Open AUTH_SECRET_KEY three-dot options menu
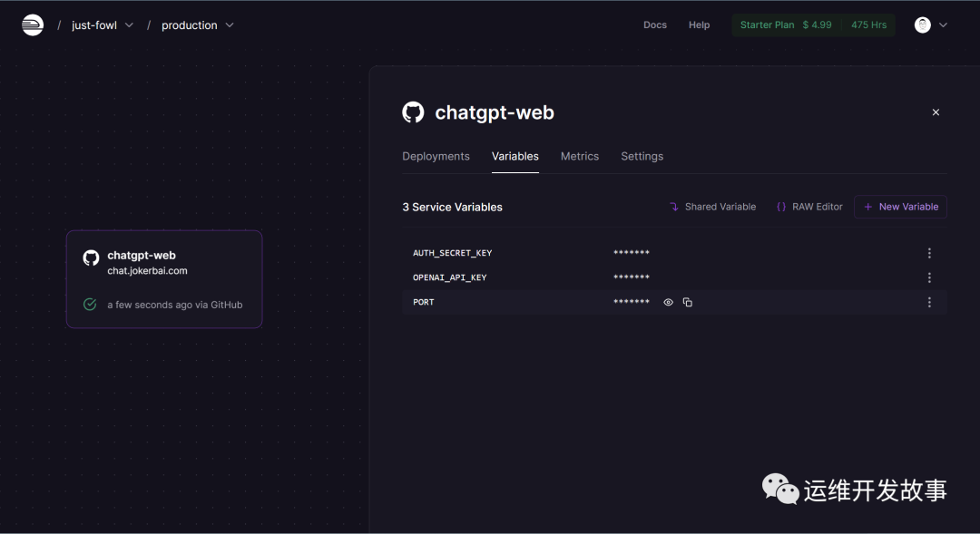The width and height of the screenshot is (980, 534). 929,253
